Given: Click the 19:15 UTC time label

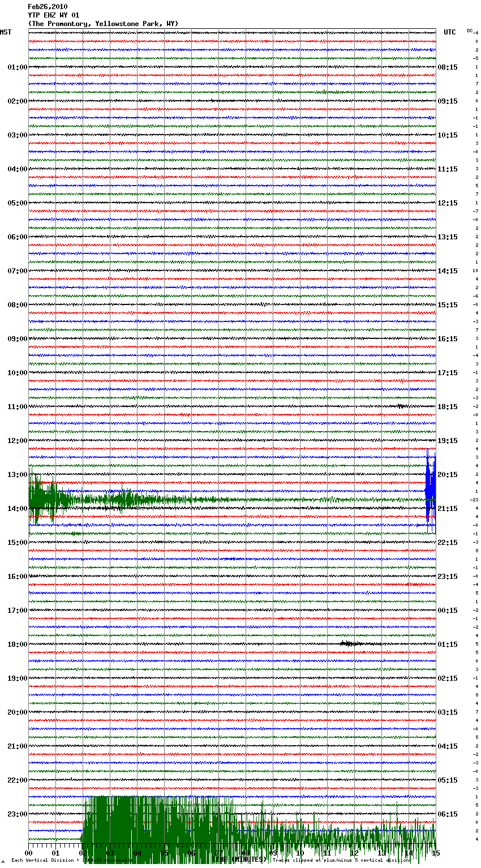Looking at the screenshot, I should (448, 441).
